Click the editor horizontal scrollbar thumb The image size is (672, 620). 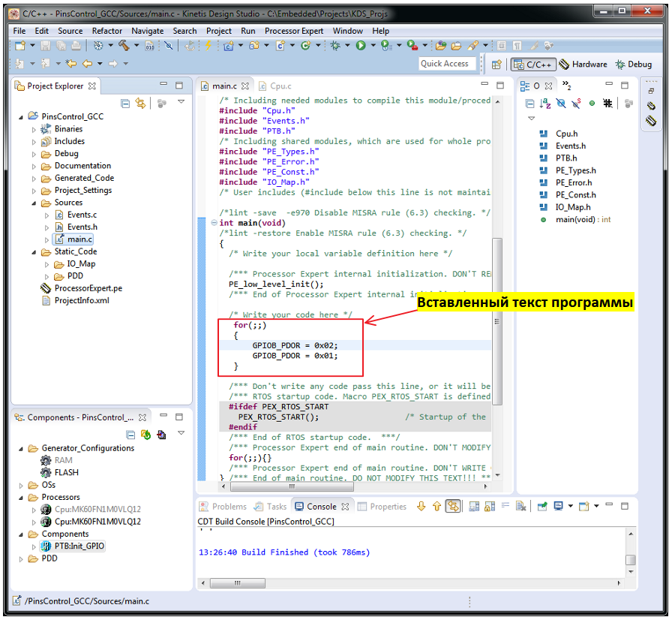coord(292,486)
